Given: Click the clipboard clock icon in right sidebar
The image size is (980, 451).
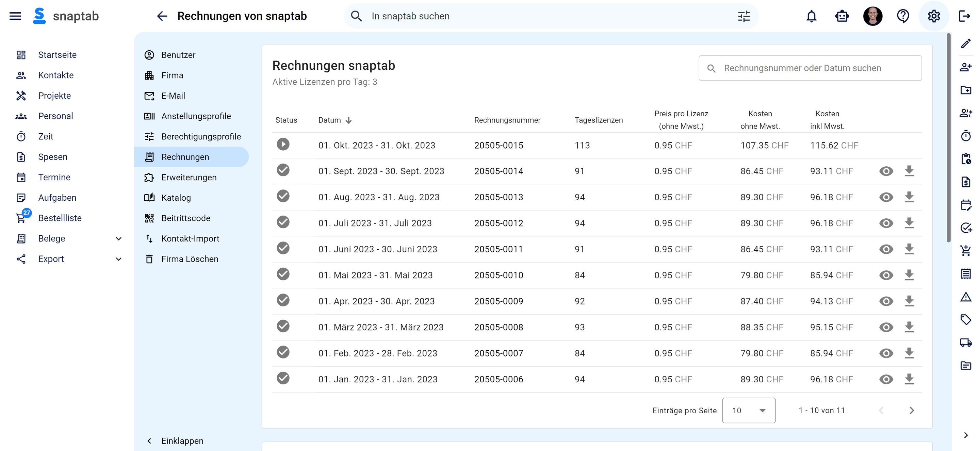Looking at the screenshot, I should (966, 158).
